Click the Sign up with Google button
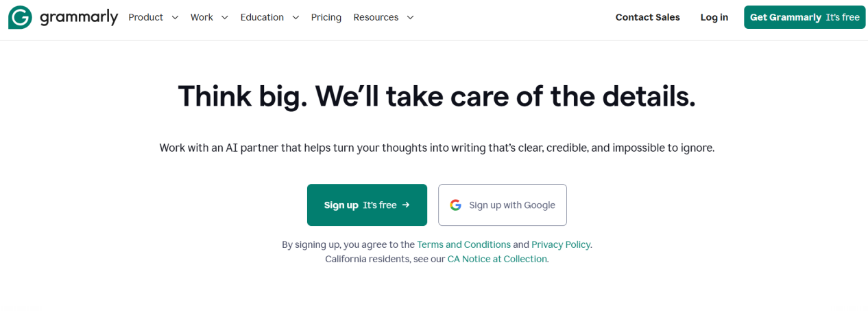Image resolution: width=868 pixels, height=311 pixels. 503,205
